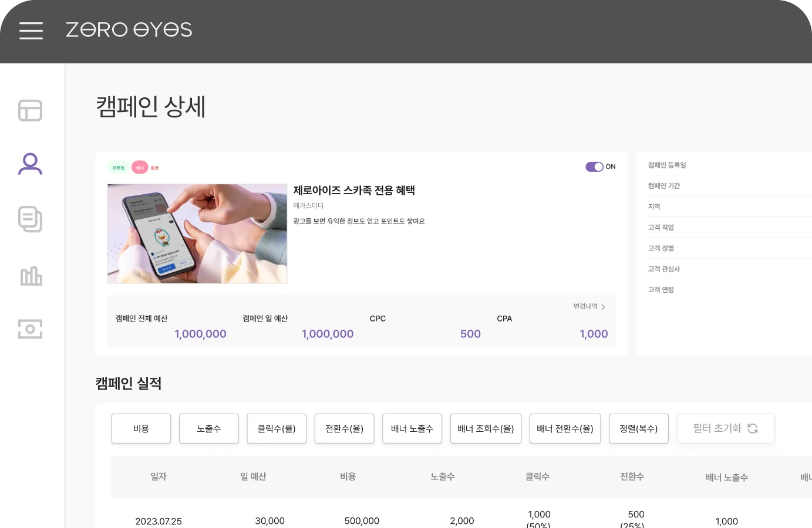
Task: Select the 전환수(율) filter button
Action: (x=345, y=429)
